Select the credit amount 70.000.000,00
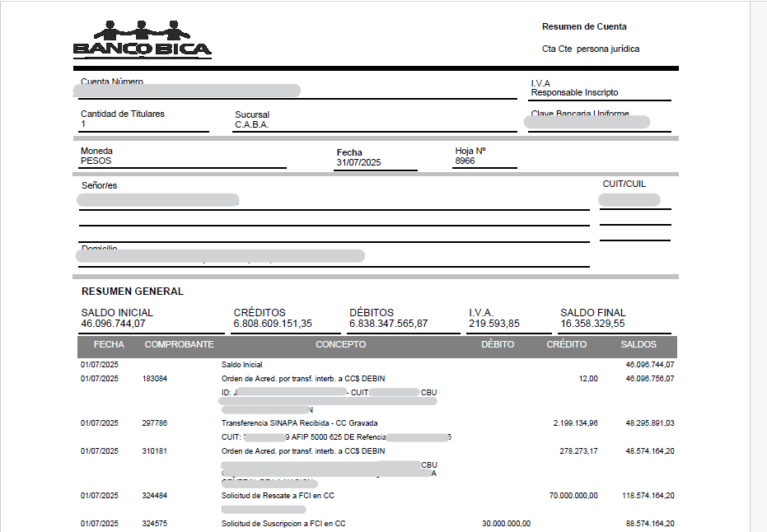Viewport: 767px width, 532px height. (x=573, y=496)
